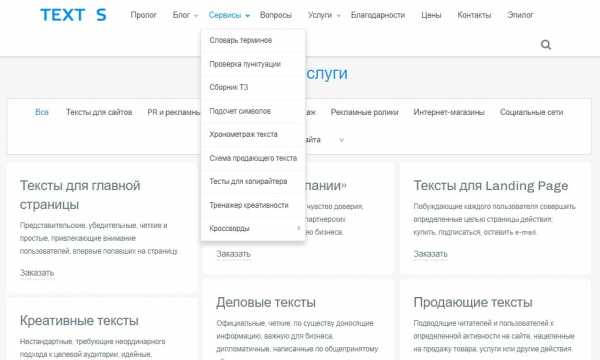Filter by Тексты для сайтов

tap(99, 112)
